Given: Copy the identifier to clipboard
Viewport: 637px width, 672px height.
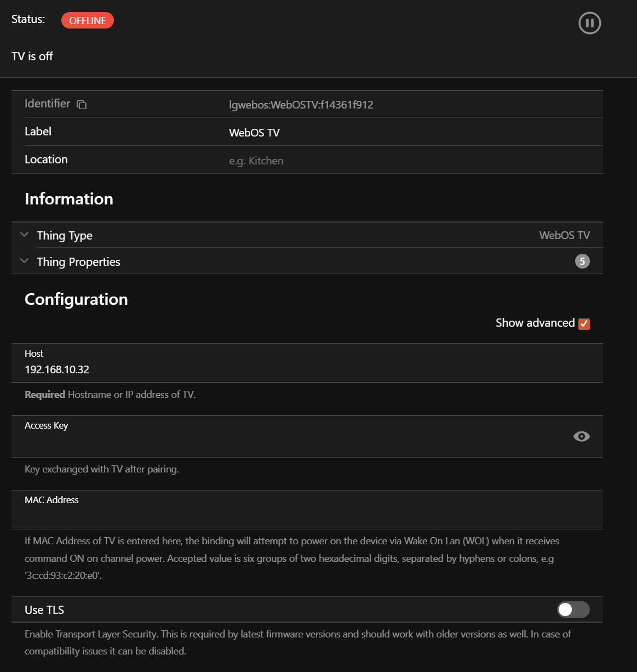Looking at the screenshot, I should click(82, 104).
